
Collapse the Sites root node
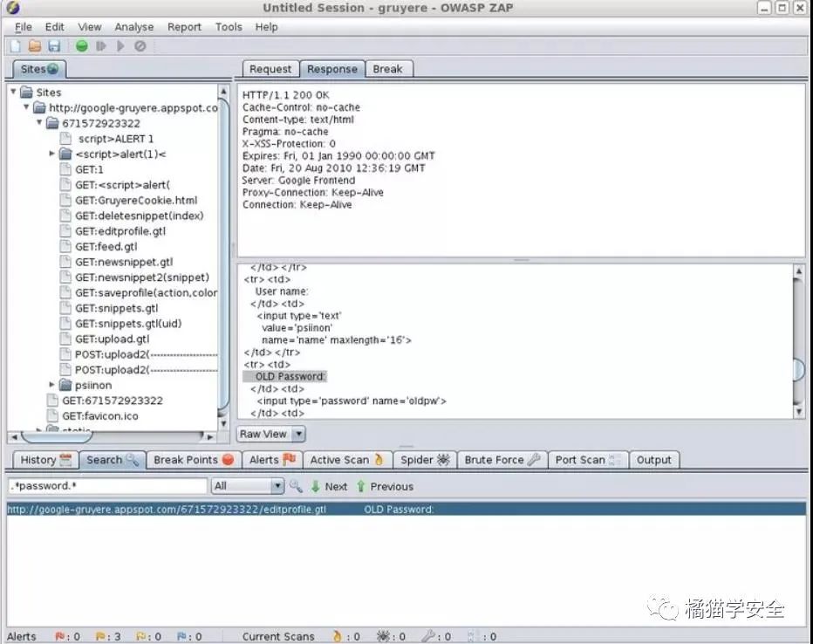[13, 92]
